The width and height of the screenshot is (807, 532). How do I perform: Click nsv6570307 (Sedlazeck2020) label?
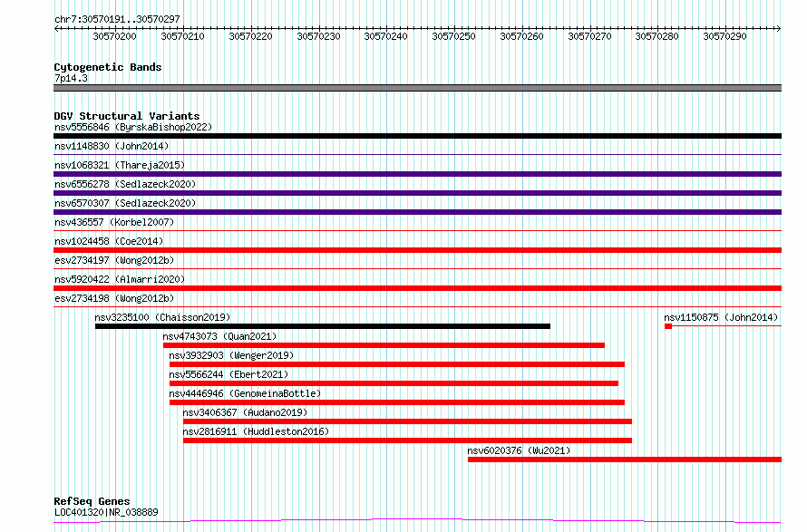125,203
